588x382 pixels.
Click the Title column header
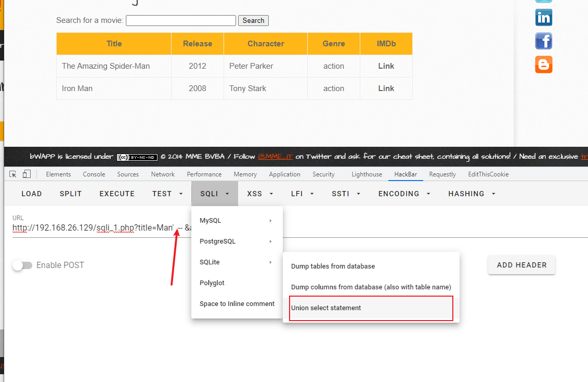[x=114, y=44]
